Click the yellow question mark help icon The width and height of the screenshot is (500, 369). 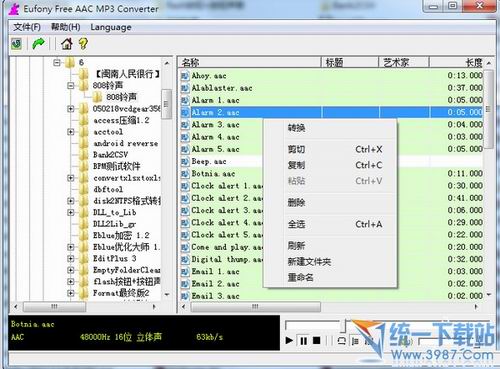(x=83, y=44)
